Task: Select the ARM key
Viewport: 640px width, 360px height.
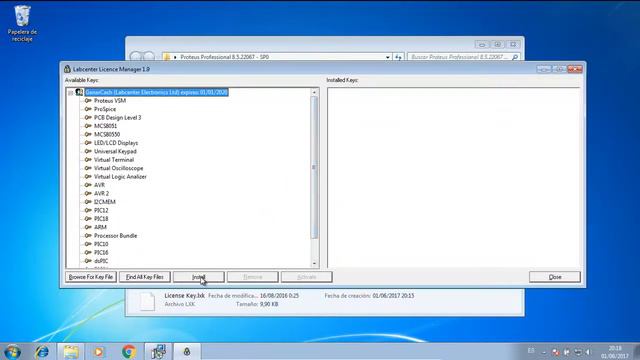Action: click(100, 227)
